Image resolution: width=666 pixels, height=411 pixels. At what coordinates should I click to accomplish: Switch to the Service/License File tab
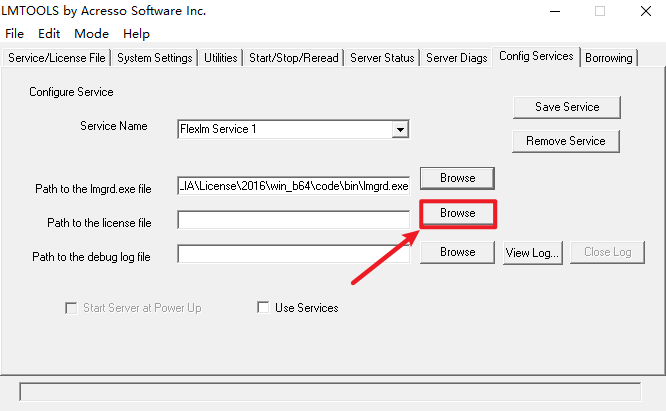[56, 58]
